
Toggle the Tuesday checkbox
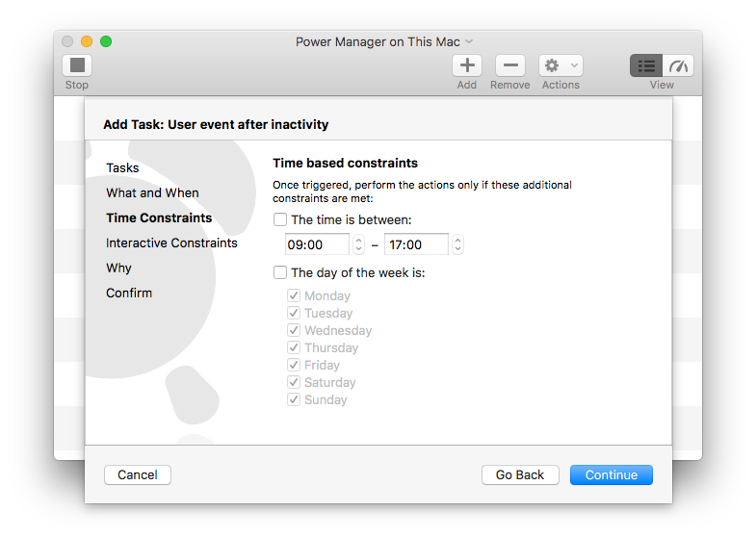pos(294,313)
